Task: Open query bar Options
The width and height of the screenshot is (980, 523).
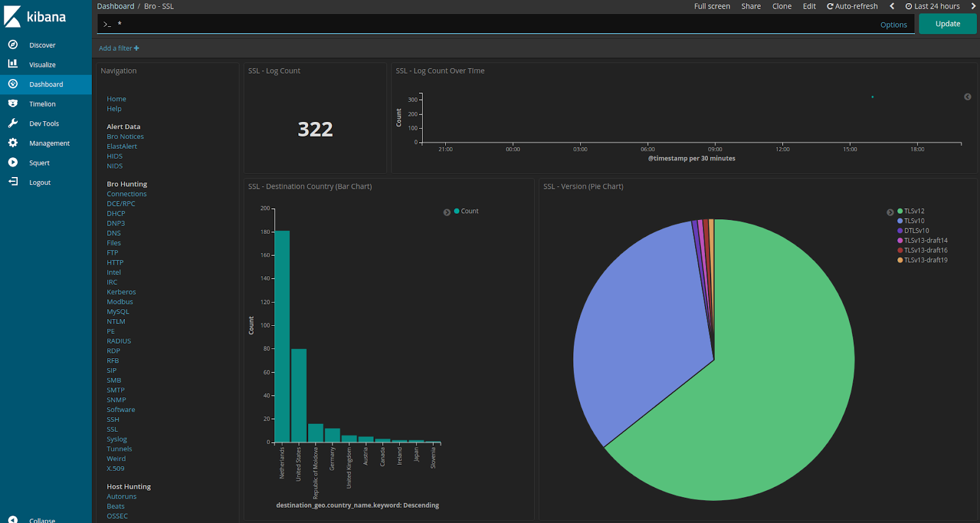Action: click(893, 25)
